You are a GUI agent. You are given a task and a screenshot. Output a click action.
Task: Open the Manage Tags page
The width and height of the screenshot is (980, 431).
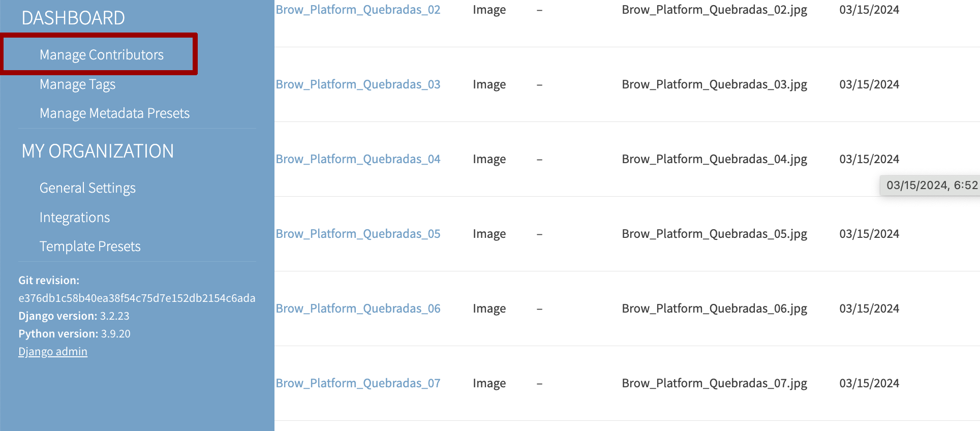coord(77,84)
